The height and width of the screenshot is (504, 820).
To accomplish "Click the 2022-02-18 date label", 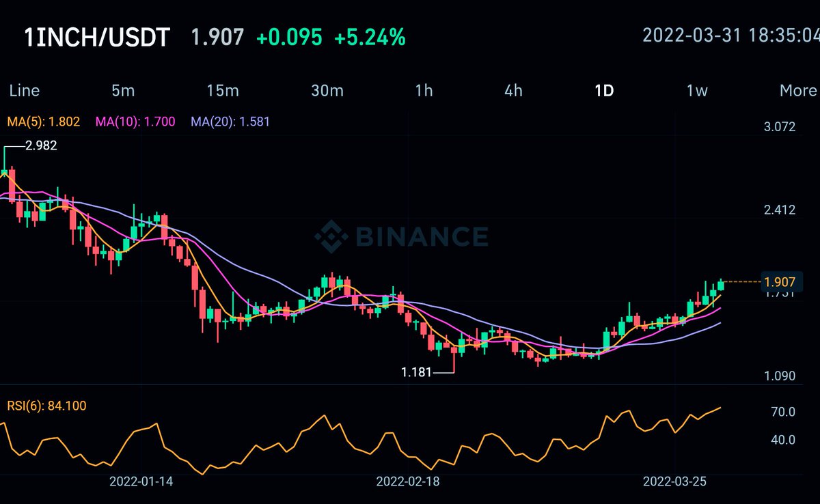I will click(x=408, y=481).
